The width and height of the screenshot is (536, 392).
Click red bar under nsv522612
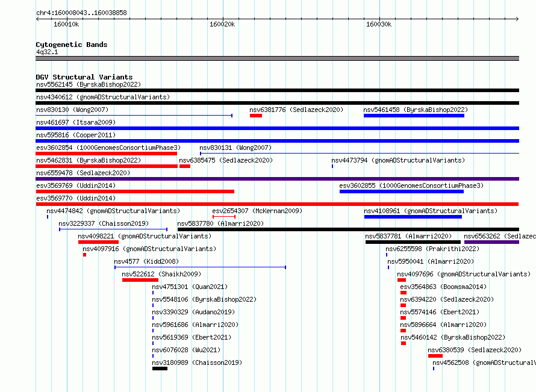(x=140, y=280)
